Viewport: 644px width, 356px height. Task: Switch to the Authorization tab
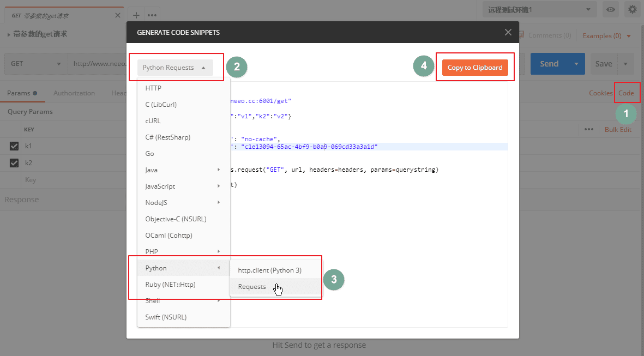click(74, 93)
